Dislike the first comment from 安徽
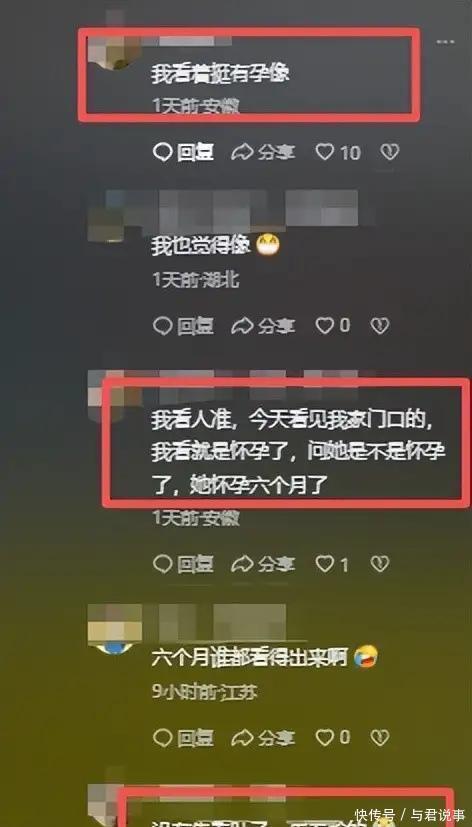 (x=390, y=153)
